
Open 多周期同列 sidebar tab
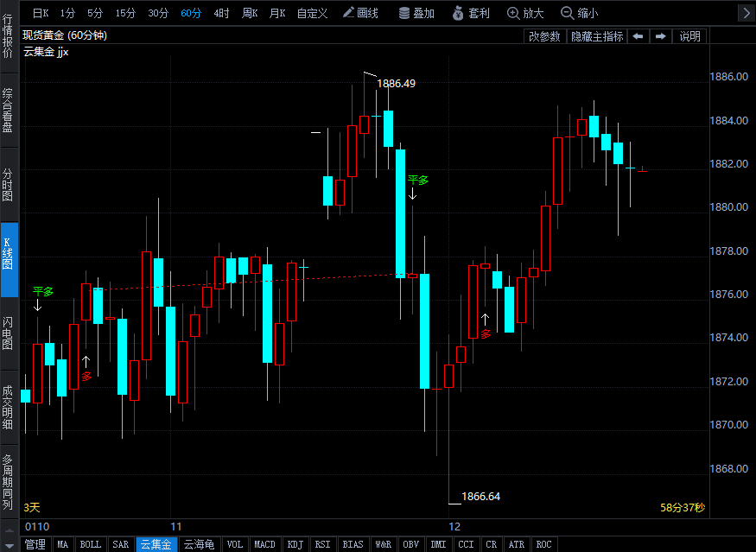[8, 481]
